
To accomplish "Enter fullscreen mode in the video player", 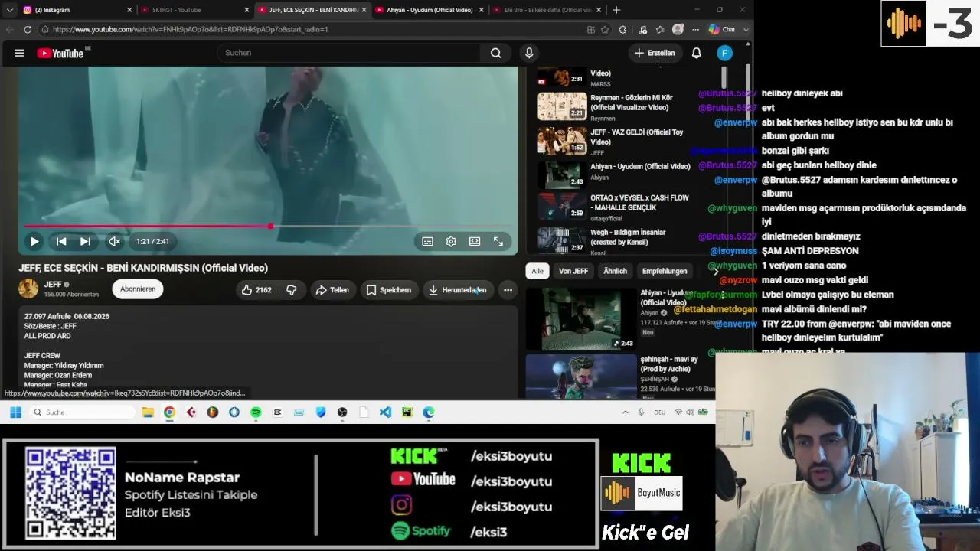I will coord(498,241).
